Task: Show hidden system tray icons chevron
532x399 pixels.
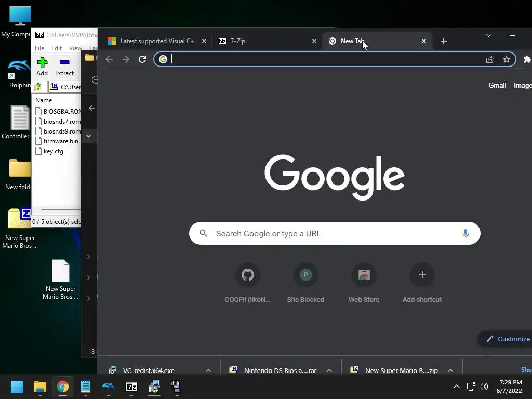Action: coord(457,387)
